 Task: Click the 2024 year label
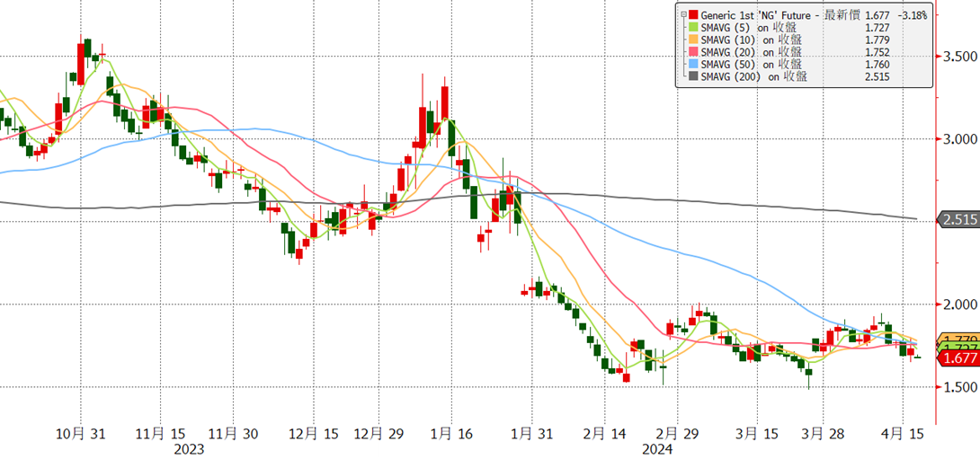point(655,448)
